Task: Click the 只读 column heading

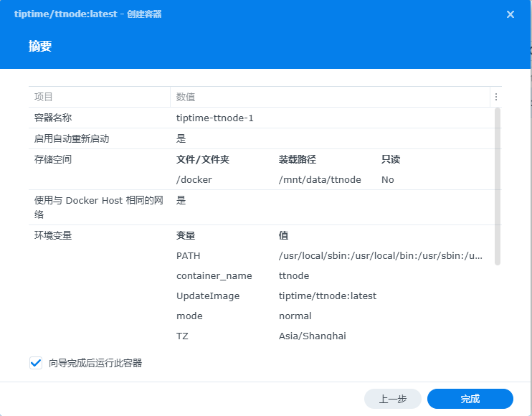Action: pyautogui.click(x=391, y=159)
